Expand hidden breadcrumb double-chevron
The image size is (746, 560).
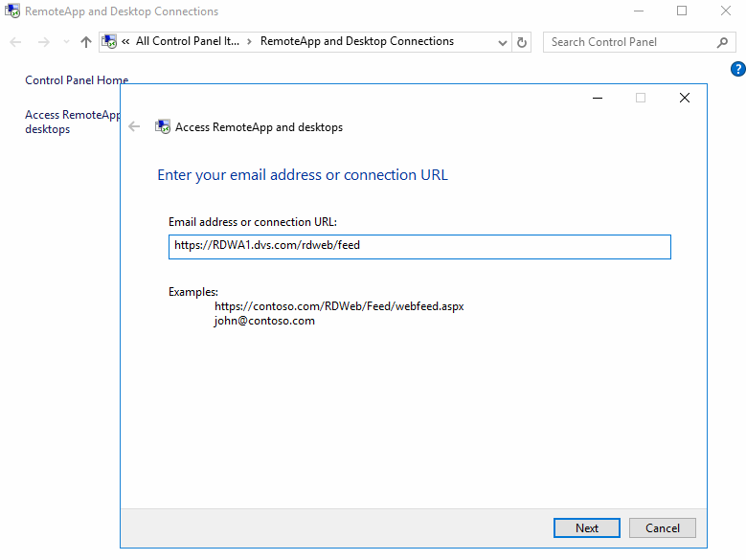pos(125,41)
